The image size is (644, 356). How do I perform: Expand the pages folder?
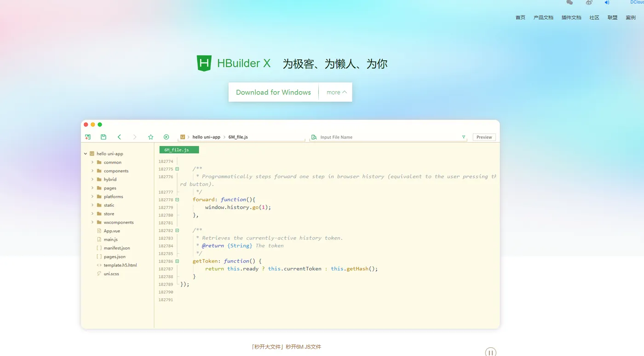tap(92, 188)
